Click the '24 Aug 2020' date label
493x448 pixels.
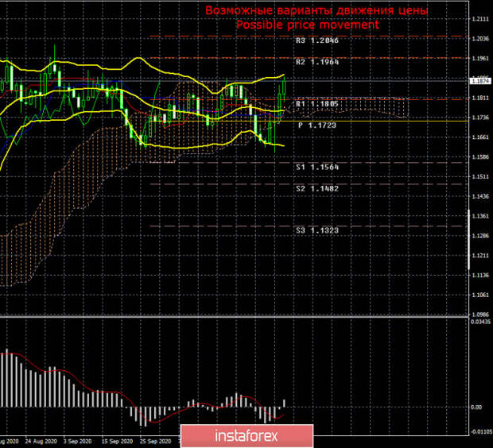tap(41, 442)
